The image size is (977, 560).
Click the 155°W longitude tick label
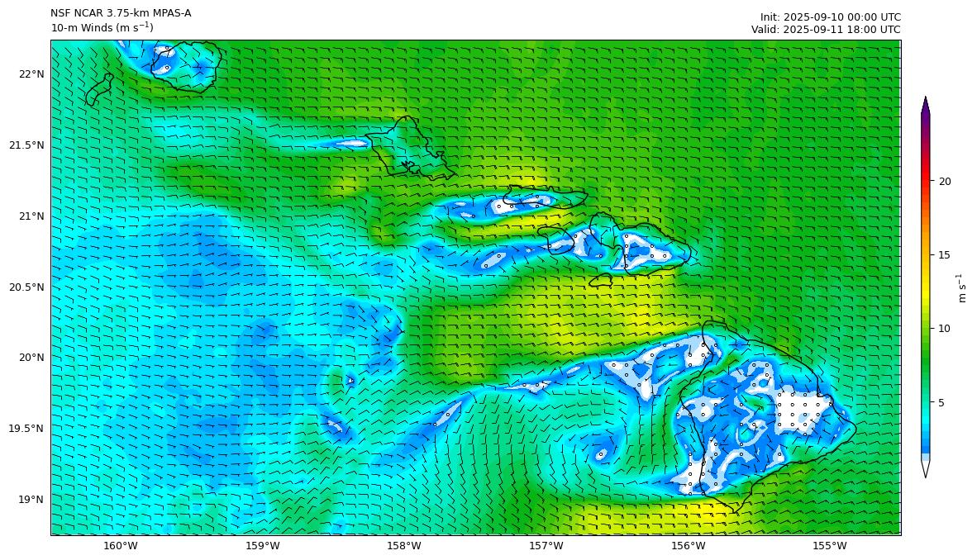point(830,546)
